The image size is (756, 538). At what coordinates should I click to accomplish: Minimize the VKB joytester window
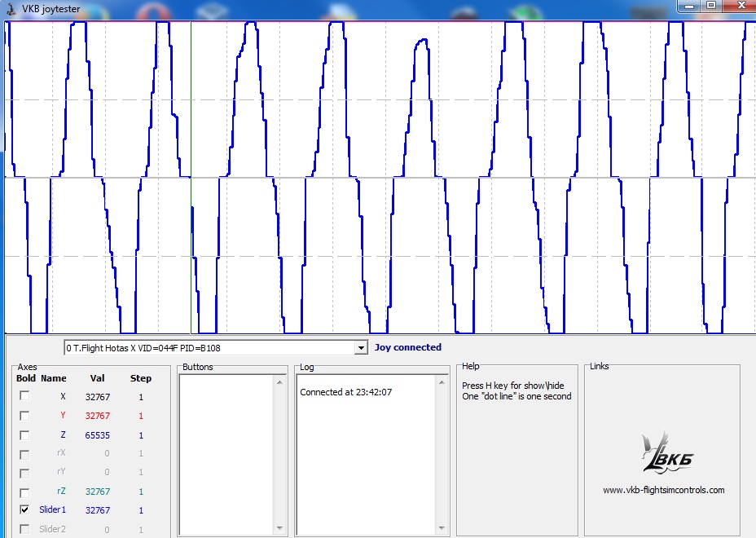pyautogui.click(x=690, y=5)
